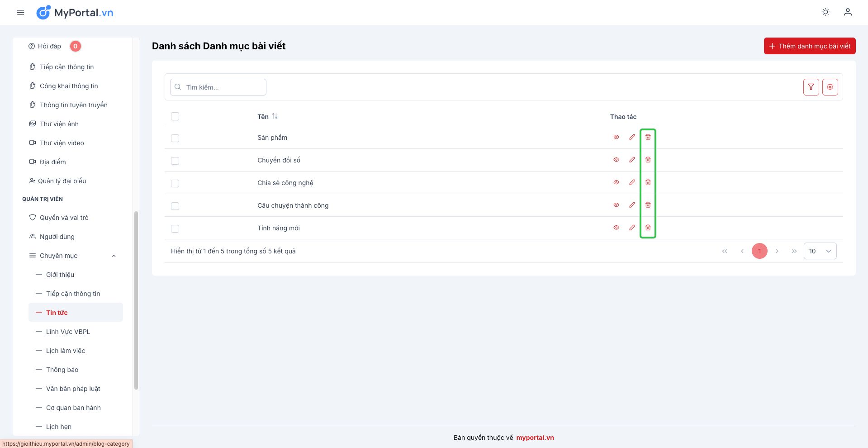Delete the Sản phẩm category

pos(648,137)
